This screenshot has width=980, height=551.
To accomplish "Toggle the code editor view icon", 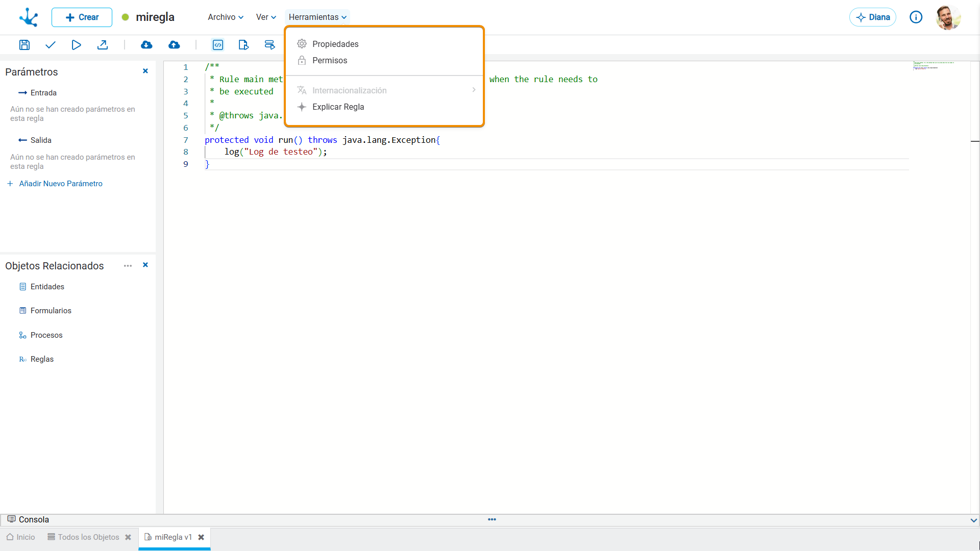I will 218,45.
